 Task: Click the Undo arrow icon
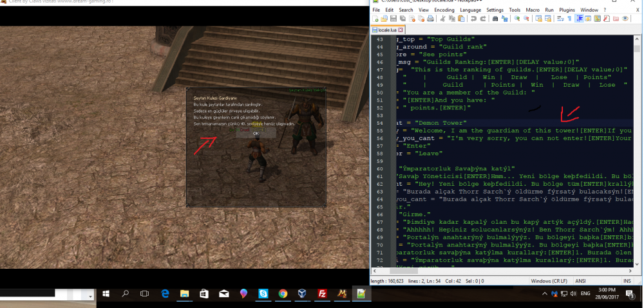[x=473, y=19]
